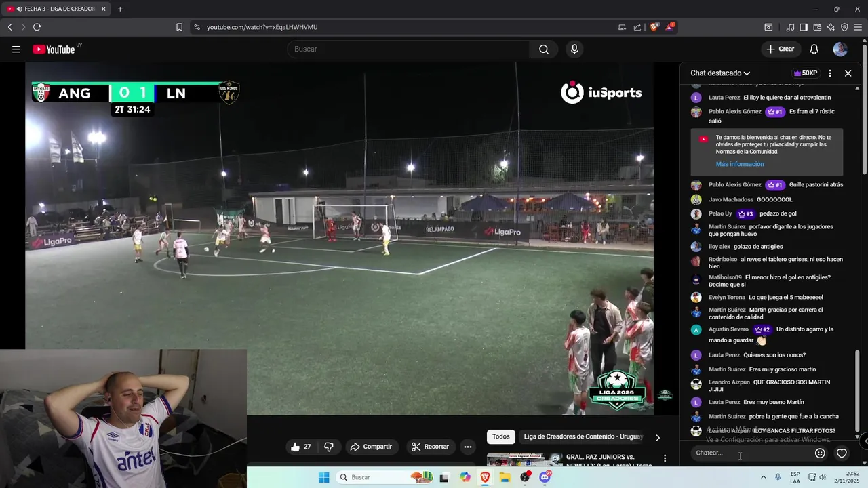Image resolution: width=868 pixels, height=488 pixels.
Task: Expand the Chat destacado dropdown
Action: click(720, 73)
